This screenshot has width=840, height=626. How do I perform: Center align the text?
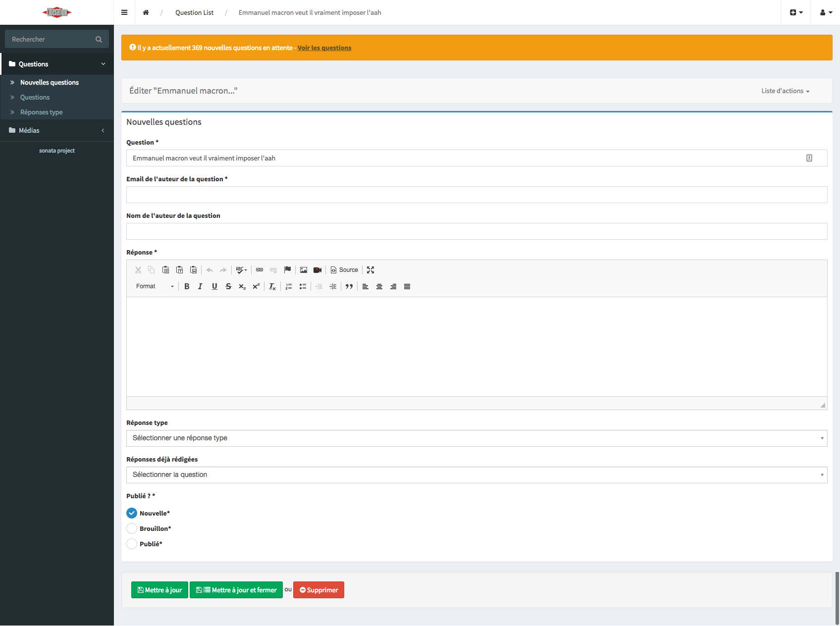(379, 286)
